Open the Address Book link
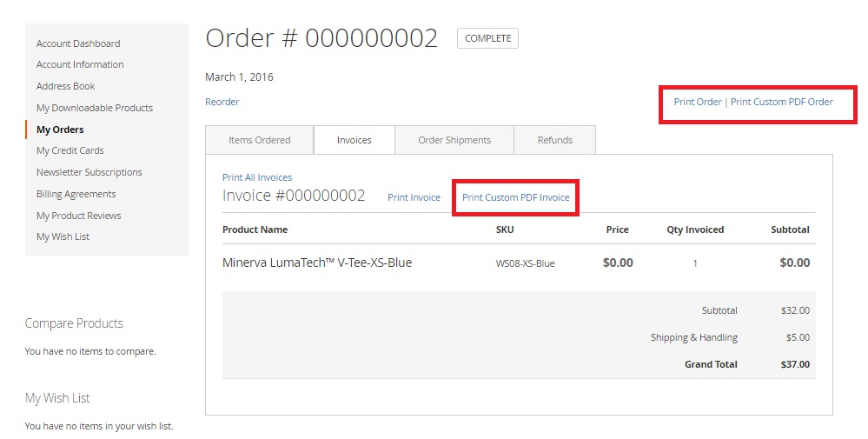 click(x=66, y=86)
